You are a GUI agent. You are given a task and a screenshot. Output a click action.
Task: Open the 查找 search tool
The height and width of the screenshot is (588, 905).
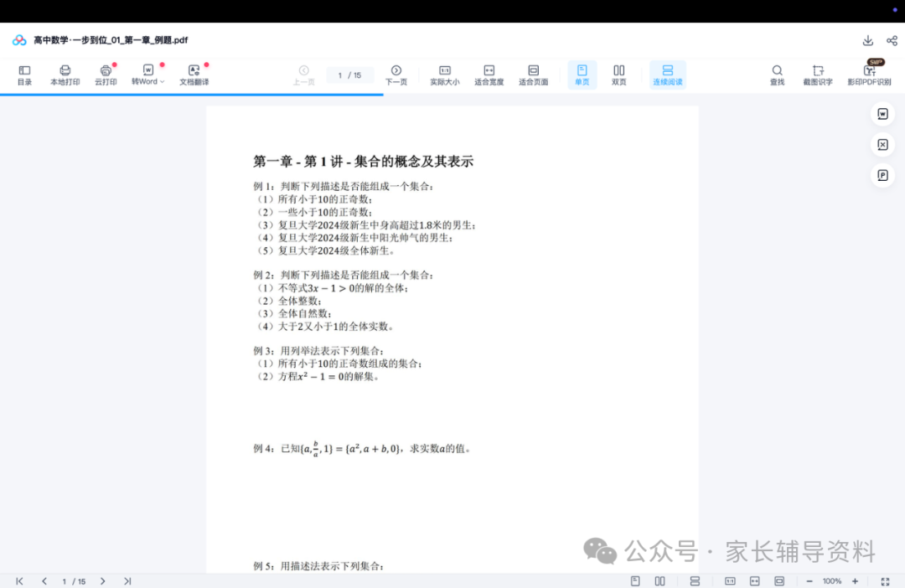778,75
